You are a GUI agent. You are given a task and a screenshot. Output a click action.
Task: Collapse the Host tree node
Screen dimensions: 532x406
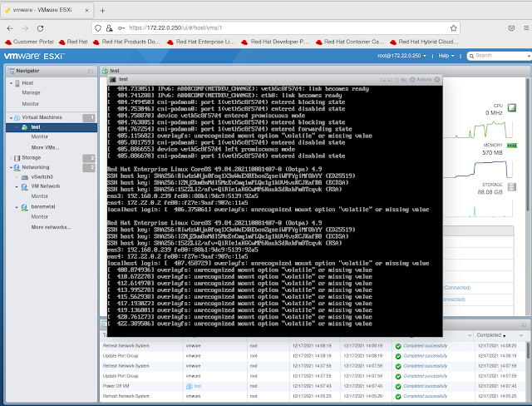[x=11, y=83]
